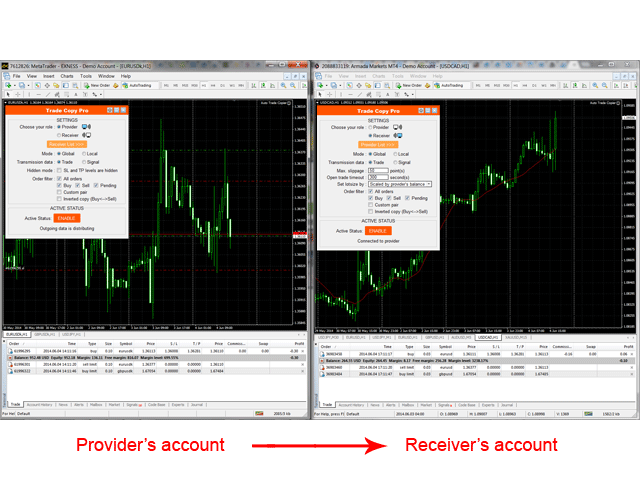
Task: Click the Max slippage input field
Action: tap(378, 171)
